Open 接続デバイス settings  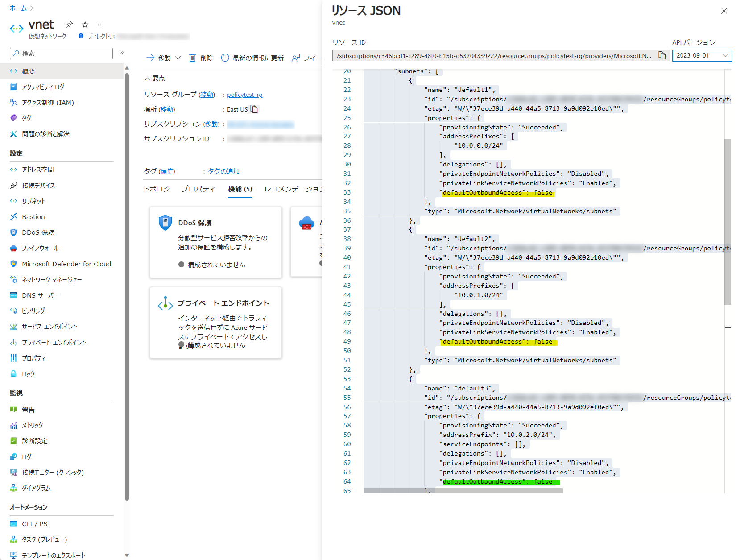point(38,186)
